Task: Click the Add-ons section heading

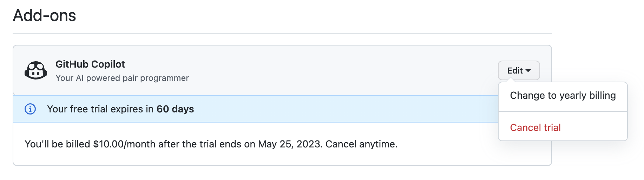Action: pyautogui.click(x=44, y=15)
